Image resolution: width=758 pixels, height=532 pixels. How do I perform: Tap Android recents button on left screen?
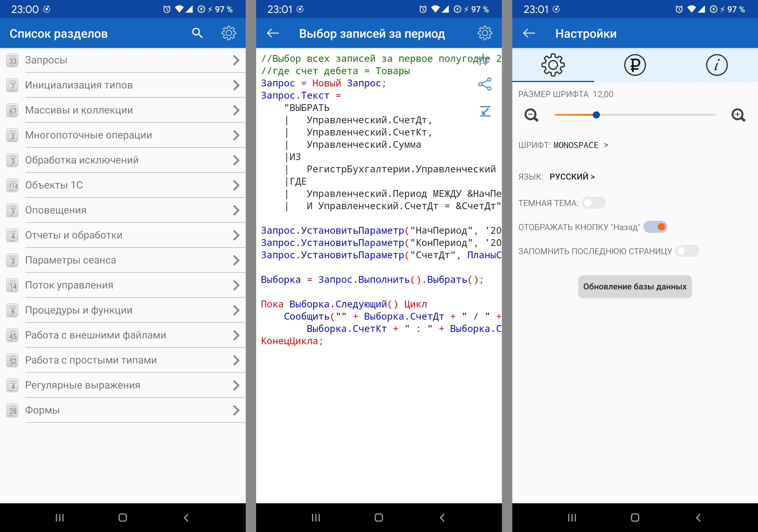click(60, 518)
